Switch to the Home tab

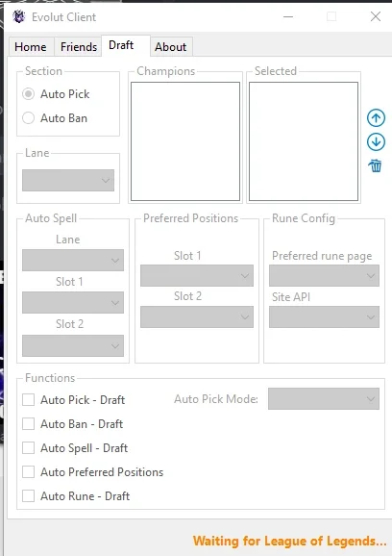click(x=31, y=47)
